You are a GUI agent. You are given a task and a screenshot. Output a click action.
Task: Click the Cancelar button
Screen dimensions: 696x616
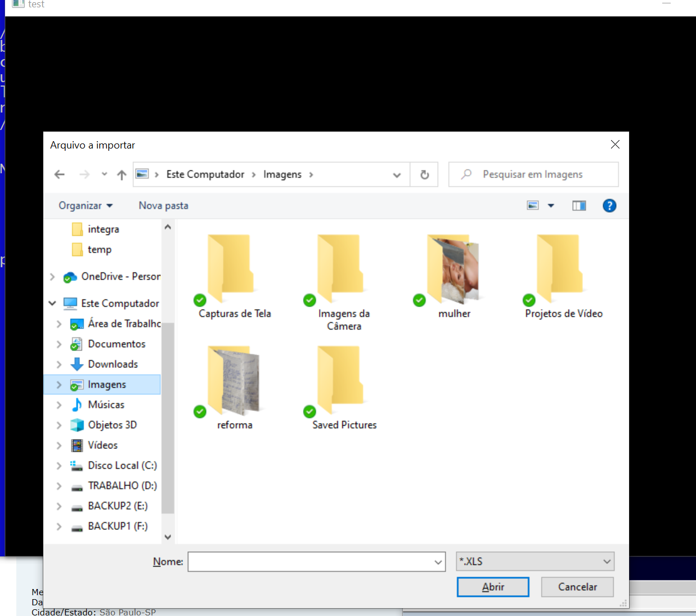pyautogui.click(x=577, y=587)
